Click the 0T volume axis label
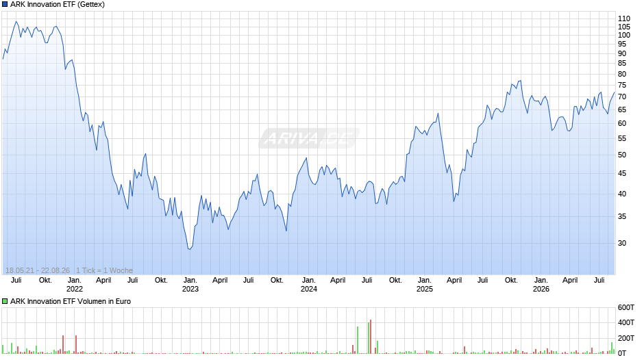The image size is (644, 360). [622, 353]
